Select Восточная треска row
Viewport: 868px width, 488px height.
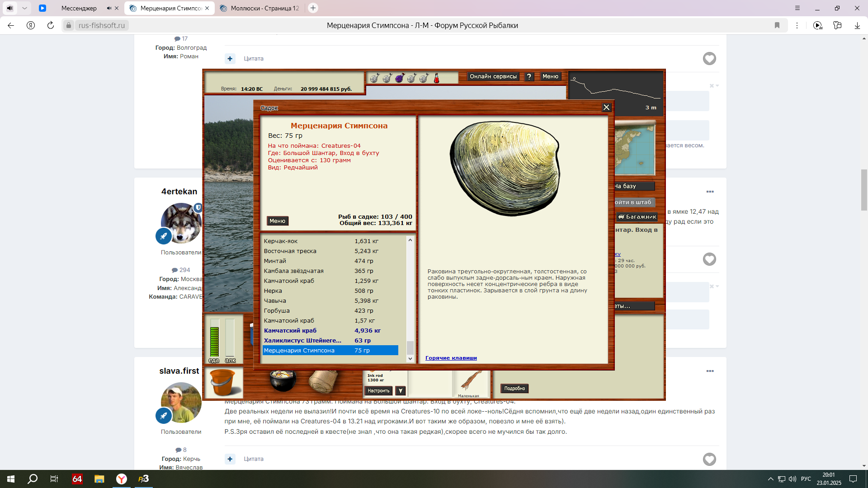pyautogui.click(x=330, y=251)
